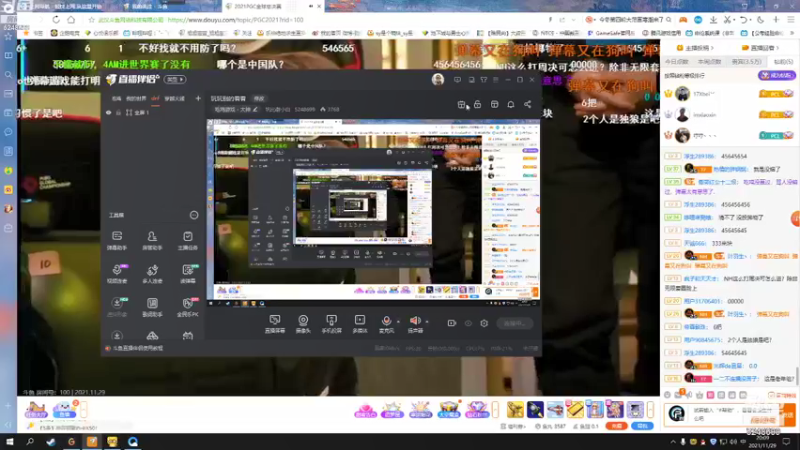Image resolution: width=800 pixels, height=450 pixels.
Task: Click the first-ranked contributor avatar
Action: 682,94
